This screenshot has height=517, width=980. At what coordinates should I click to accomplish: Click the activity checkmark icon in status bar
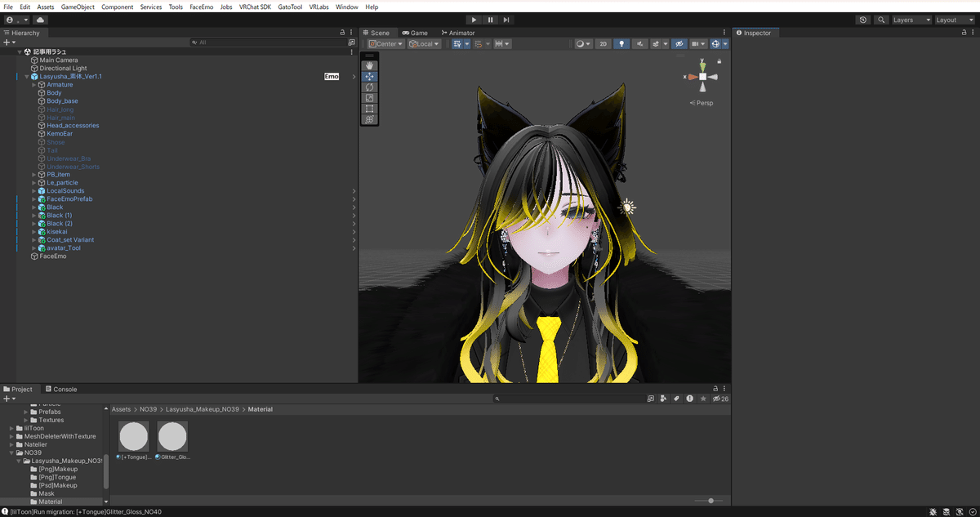coord(971,511)
